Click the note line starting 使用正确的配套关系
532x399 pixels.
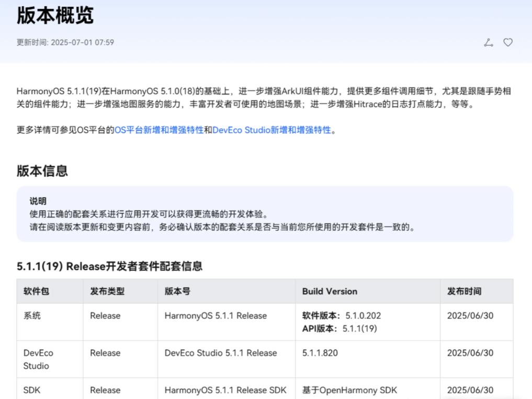[x=150, y=214]
